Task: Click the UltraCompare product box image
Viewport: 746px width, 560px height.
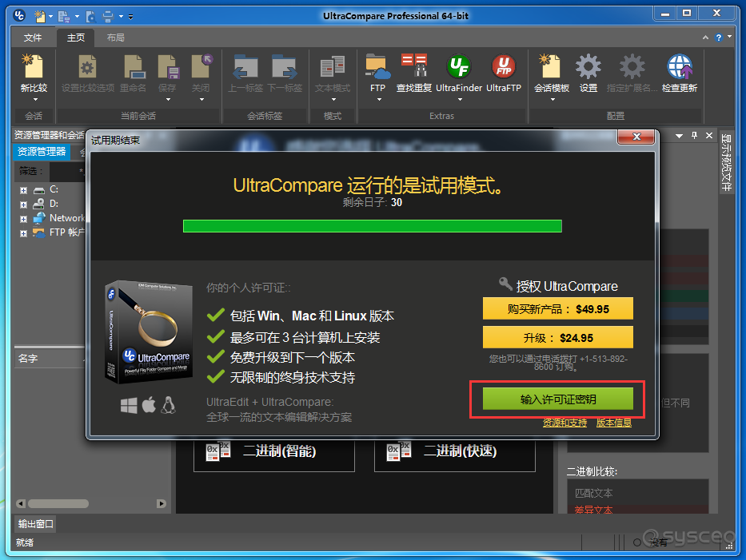Action: click(149, 332)
